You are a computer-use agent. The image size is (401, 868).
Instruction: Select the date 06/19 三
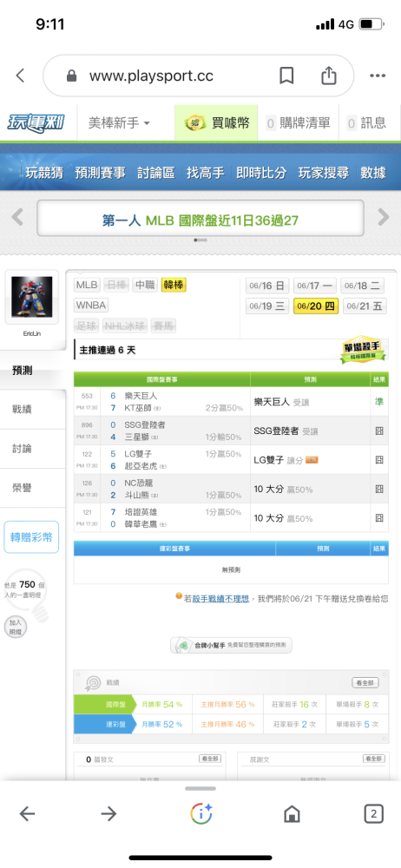267,306
